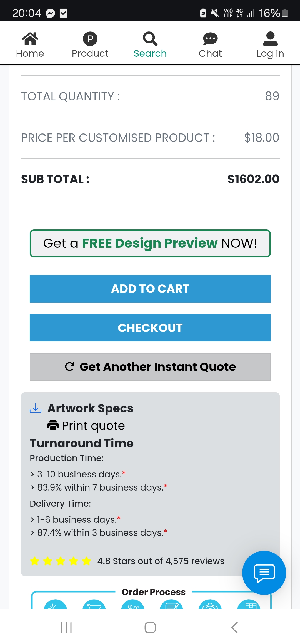Tap the Log in person icon
300x644 pixels.
tap(270, 39)
